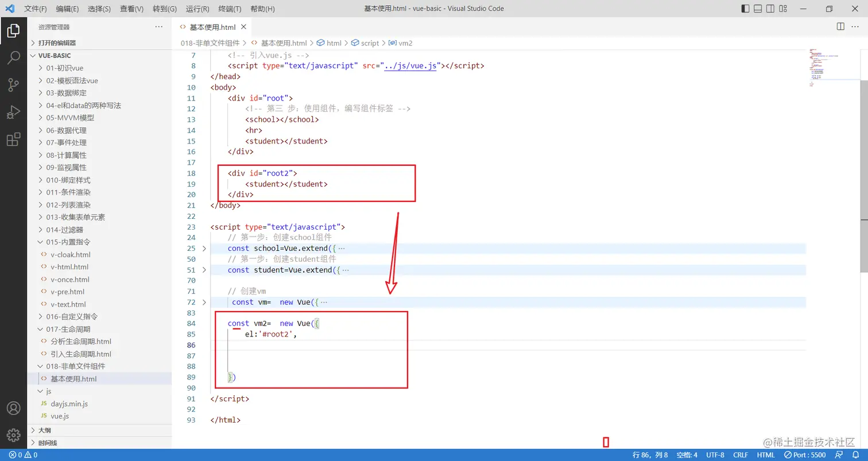Open the 终端(T) menu
Viewport: 868px width, 461px height.
pyautogui.click(x=230, y=9)
